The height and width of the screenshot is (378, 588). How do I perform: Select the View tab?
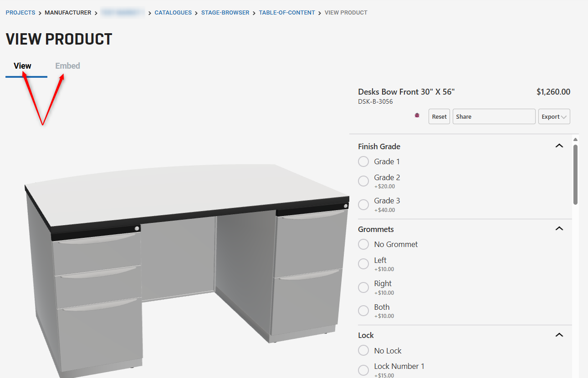[22, 66]
